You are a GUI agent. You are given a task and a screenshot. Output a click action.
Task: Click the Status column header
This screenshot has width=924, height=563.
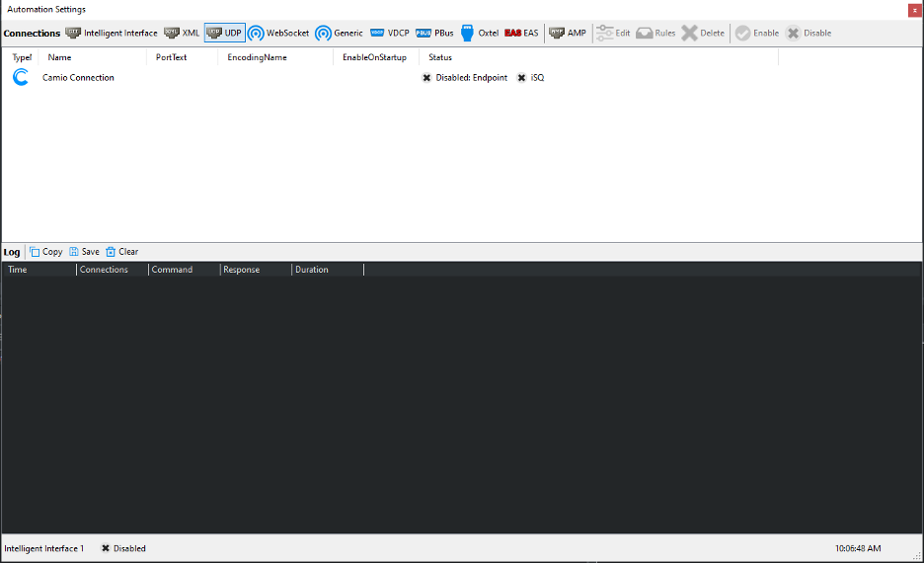[x=440, y=57]
